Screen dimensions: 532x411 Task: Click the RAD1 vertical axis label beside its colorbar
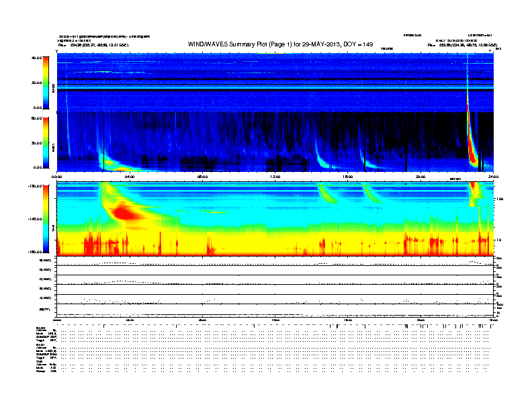click(53, 148)
